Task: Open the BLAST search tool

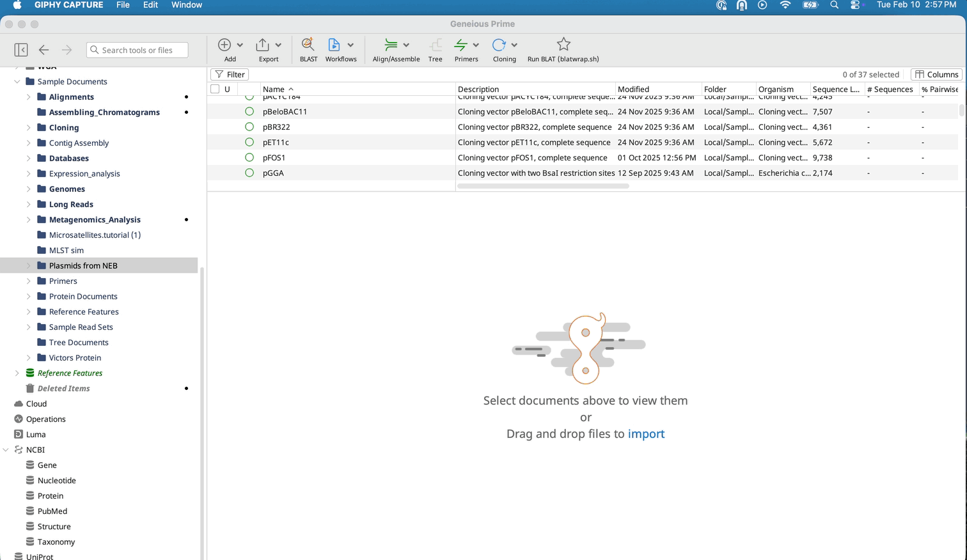Action: (x=308, y=45)
